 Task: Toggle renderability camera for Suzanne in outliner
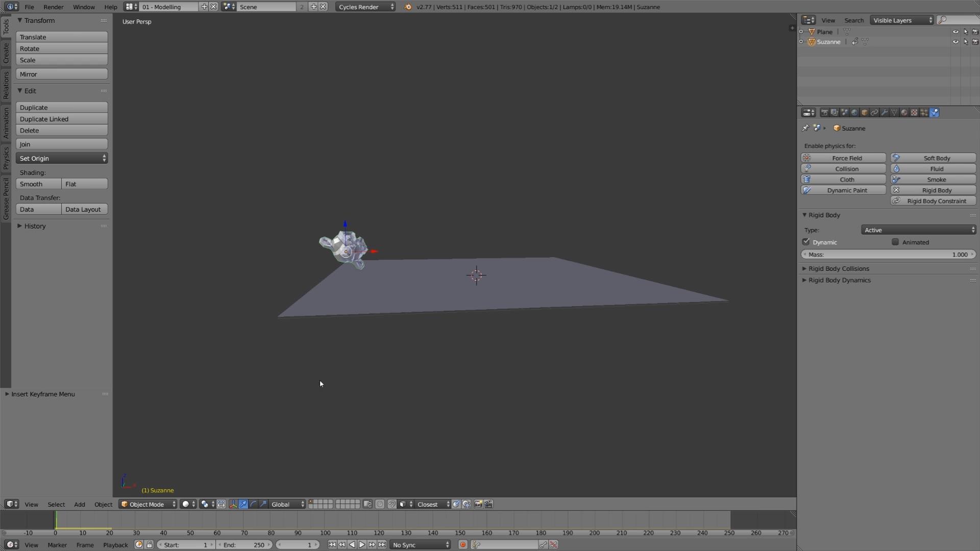pos(975,42)
